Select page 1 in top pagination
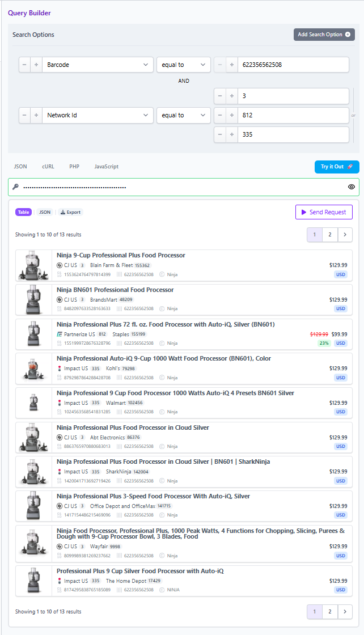This screenshot has height=635, width=364. pyautogui.click(x=315, y=235)
